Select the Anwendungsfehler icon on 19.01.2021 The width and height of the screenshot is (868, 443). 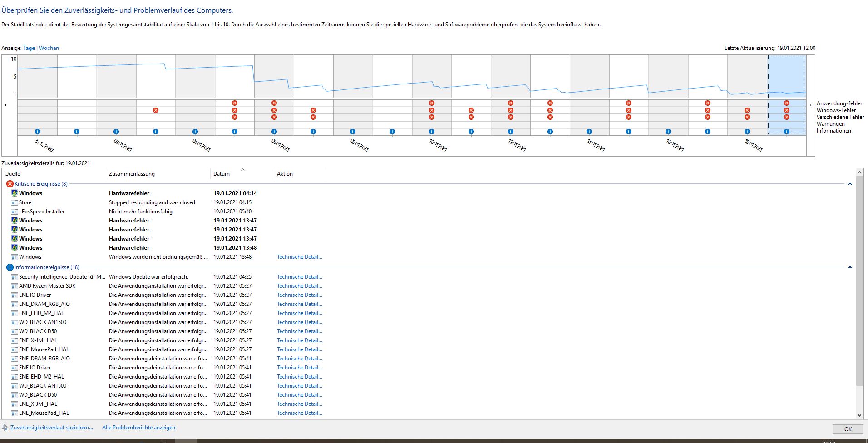coord(787,103)
